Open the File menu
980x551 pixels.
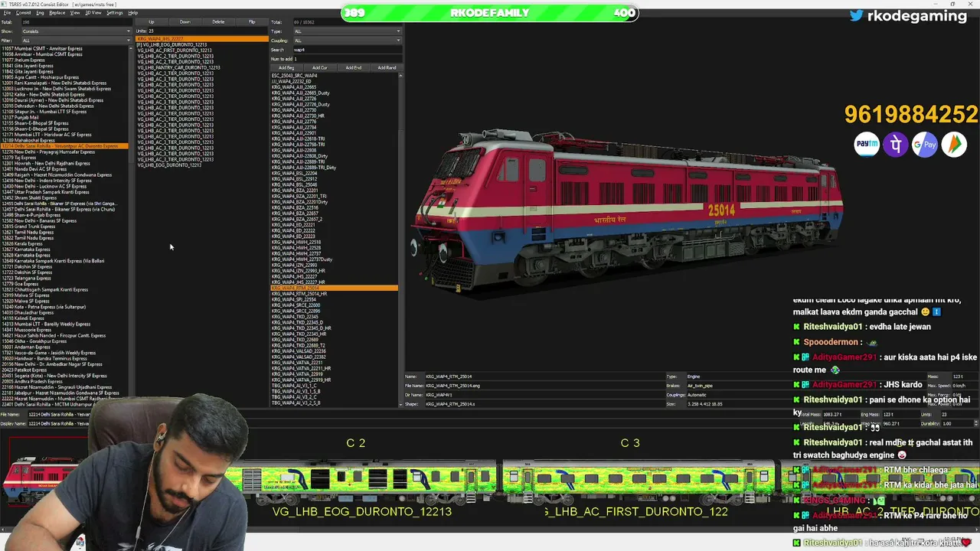pyautogui.click(x=7, y=13)
